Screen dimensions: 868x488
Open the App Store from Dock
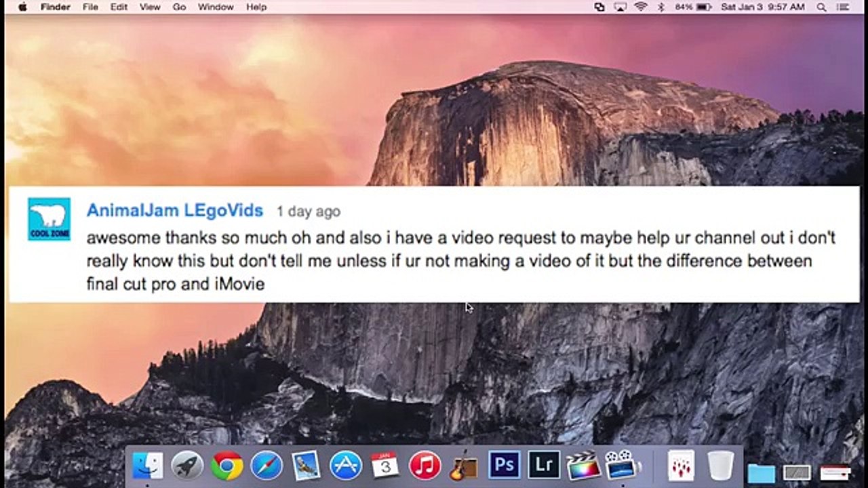click(346, 466)
